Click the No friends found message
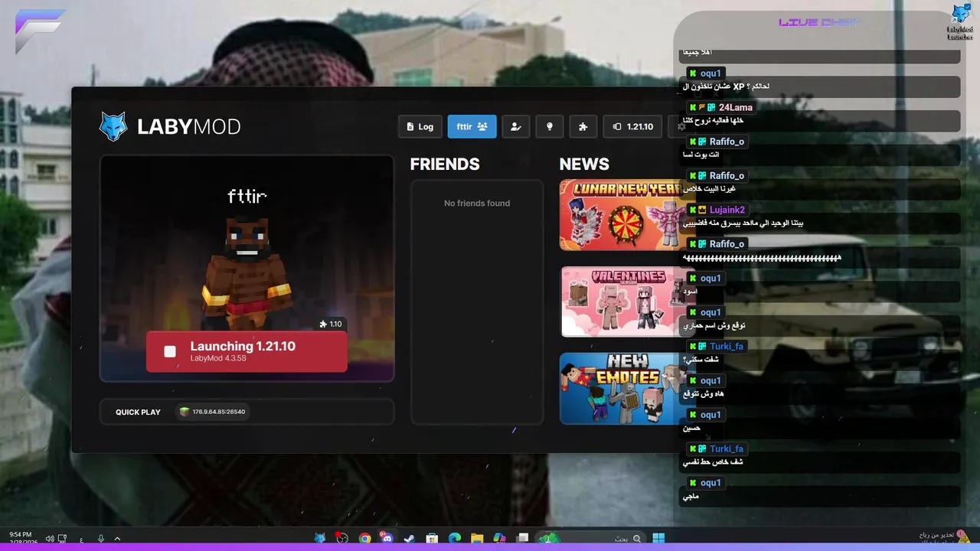Viewport: 980px width, 551px height. click(x=477, y=203)
